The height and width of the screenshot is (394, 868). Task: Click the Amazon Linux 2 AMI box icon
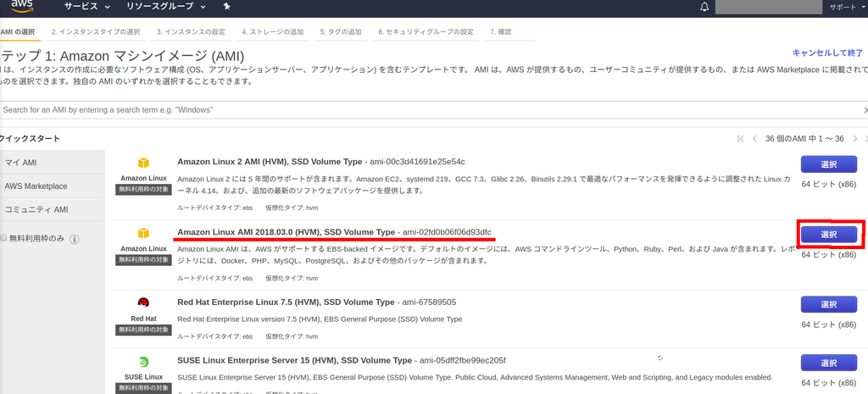[143, 163]
